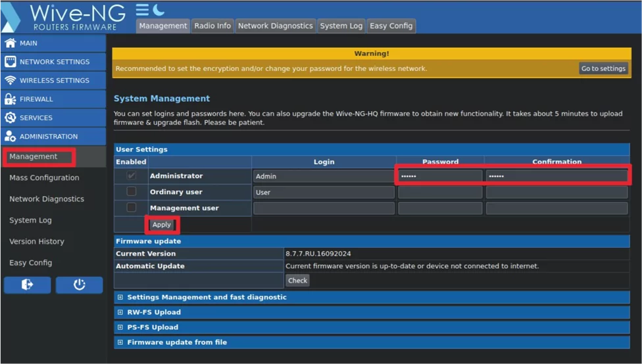Open Services section with the gear icon
Image resolution: width=642 pixels, height=364 pixels.
point(11,118)
